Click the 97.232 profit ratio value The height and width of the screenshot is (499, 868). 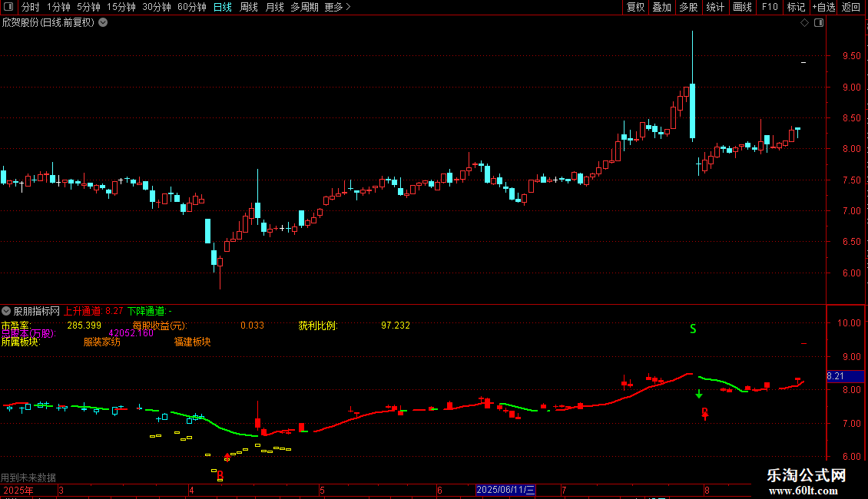tap(396, 326)
